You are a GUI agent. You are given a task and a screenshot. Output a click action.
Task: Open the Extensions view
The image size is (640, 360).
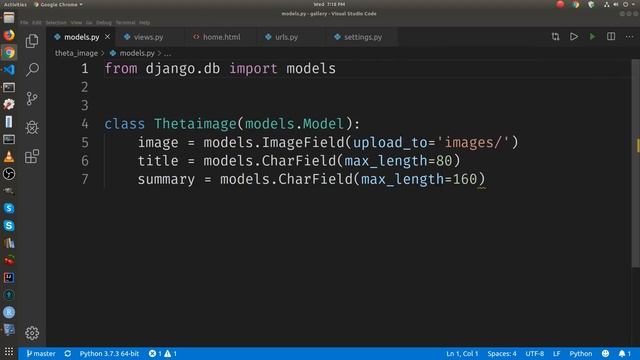tap(32, 156)
